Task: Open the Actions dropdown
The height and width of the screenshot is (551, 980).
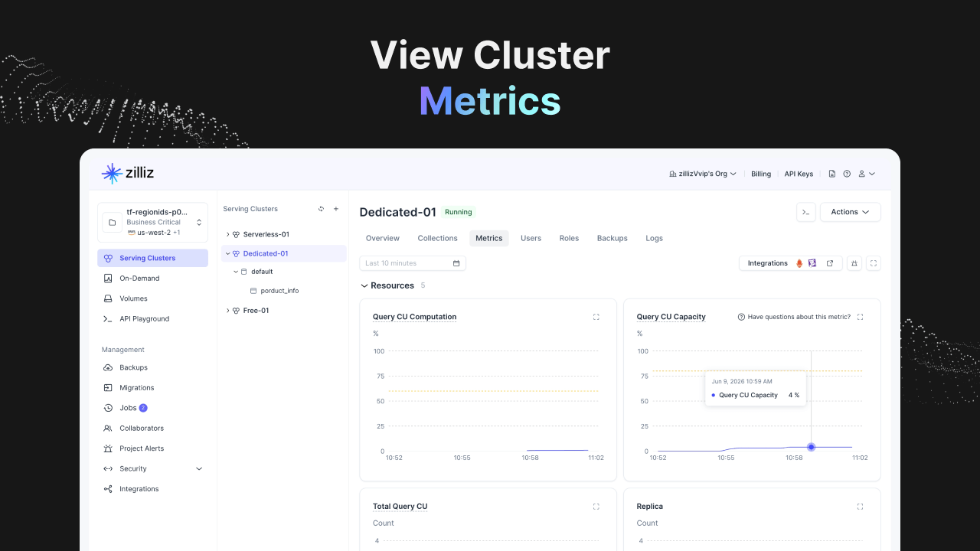Action: pyautogui.click(x=851, y=212)
